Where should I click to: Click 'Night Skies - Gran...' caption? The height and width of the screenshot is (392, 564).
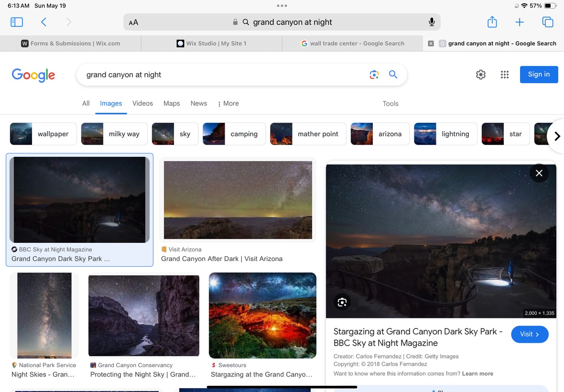click(x=43, y=374)
